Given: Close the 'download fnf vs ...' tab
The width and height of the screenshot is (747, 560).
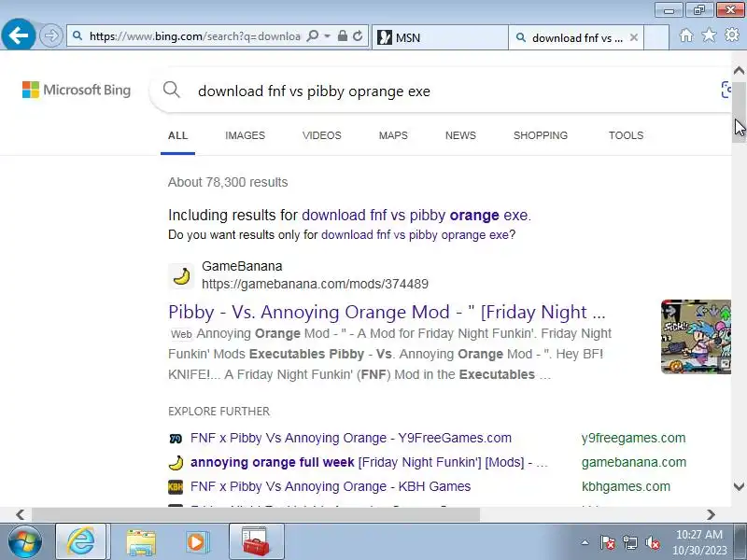Looking at the screenshot, I should tap(634, 37).
